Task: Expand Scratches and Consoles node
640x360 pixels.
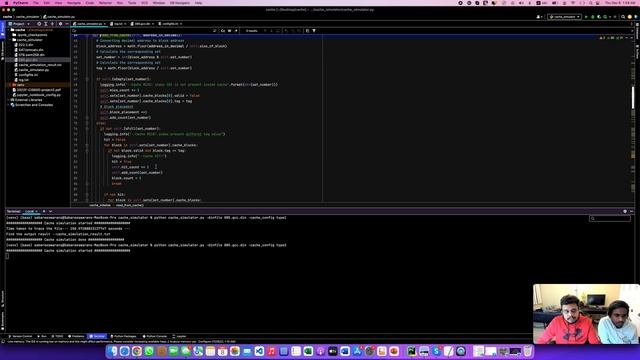Action: (9, 105)
